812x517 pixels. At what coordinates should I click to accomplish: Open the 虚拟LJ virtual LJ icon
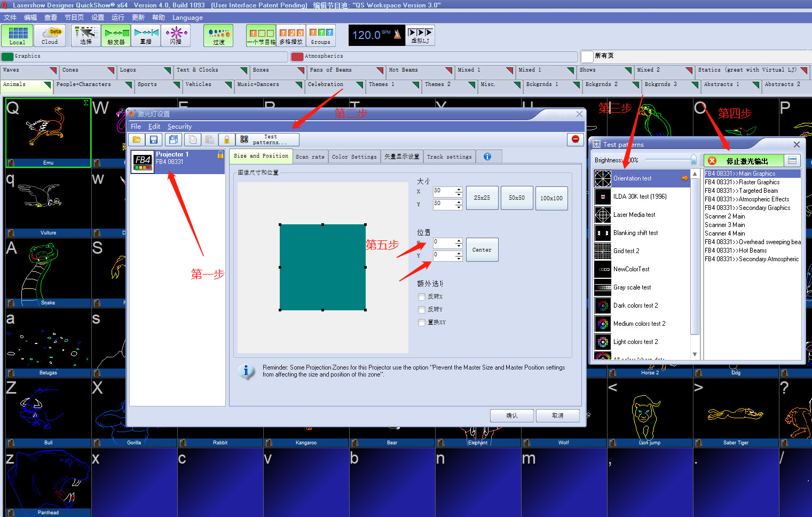point(420,35)
